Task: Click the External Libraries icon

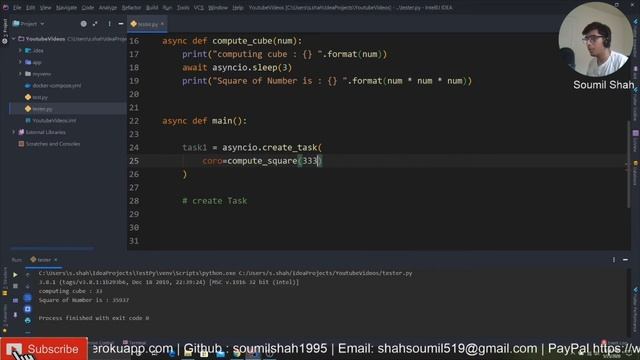Action: (x=21, y=132)
